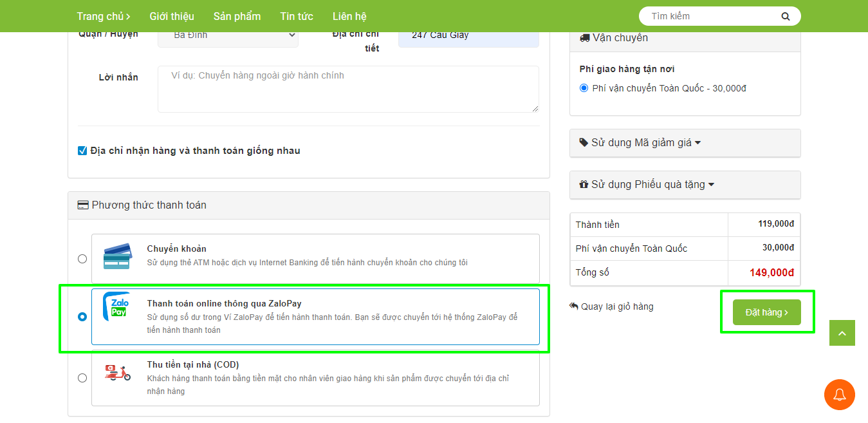Click the ZaloPay logo icon
Image resolution: width=868 pixels, height=423 pixels.
(116, 306)
